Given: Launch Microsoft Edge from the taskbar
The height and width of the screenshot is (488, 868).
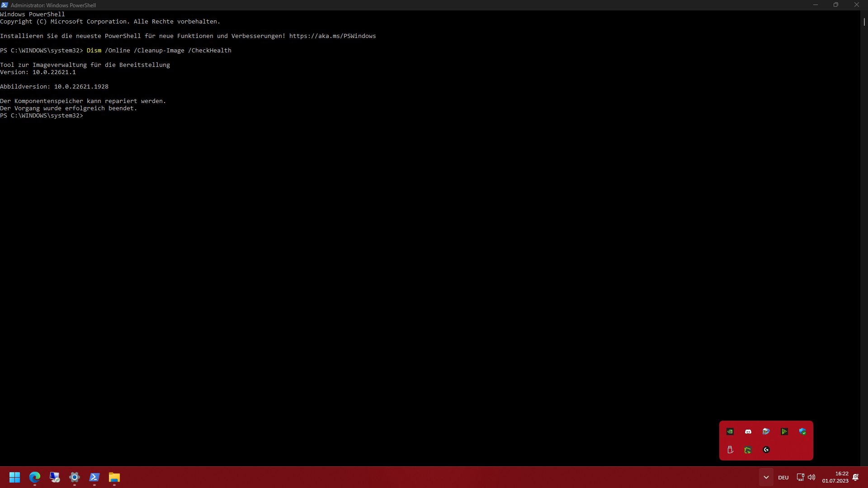Looking at the screenshot, I should 35,477.
